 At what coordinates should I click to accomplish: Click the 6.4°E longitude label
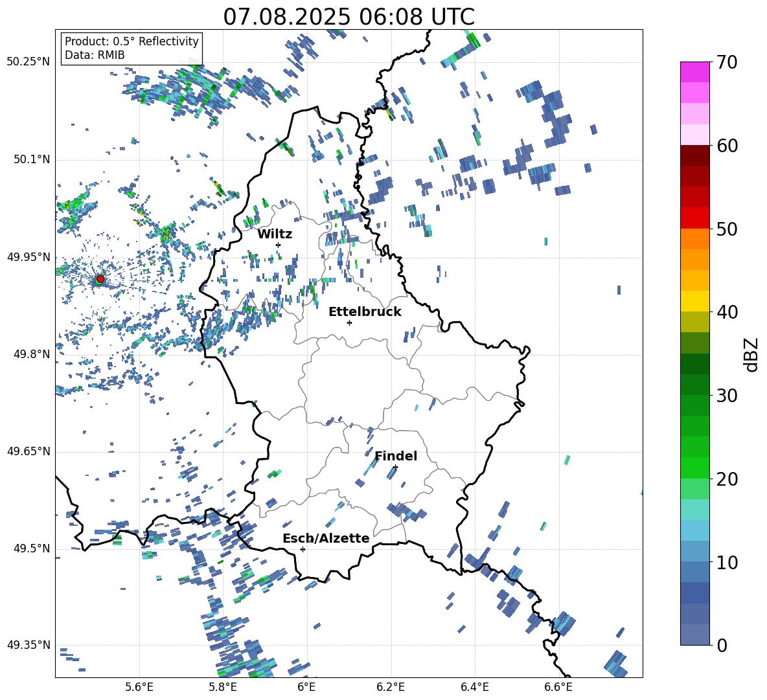(474, 687)
